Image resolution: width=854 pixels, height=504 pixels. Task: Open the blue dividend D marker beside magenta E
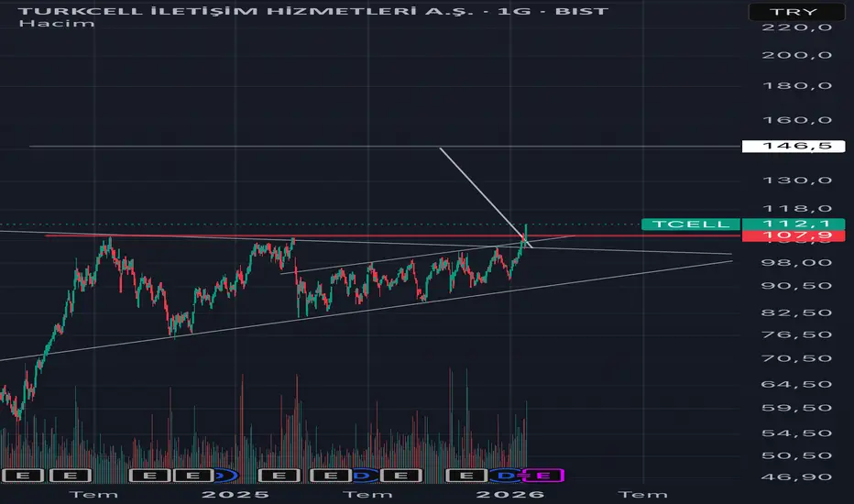[506, 476]
